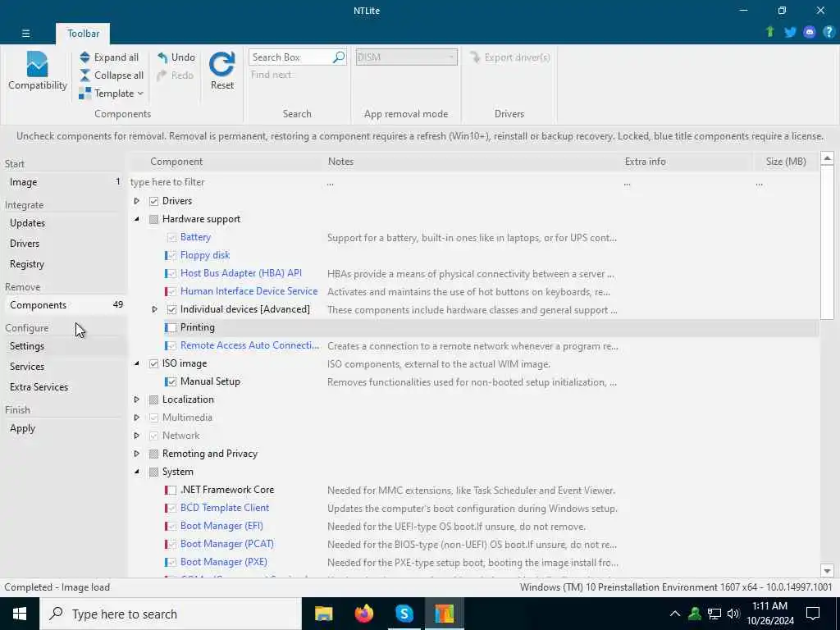Click Apply in the sidebar
The image size is (840, 630).
(64, 428)
